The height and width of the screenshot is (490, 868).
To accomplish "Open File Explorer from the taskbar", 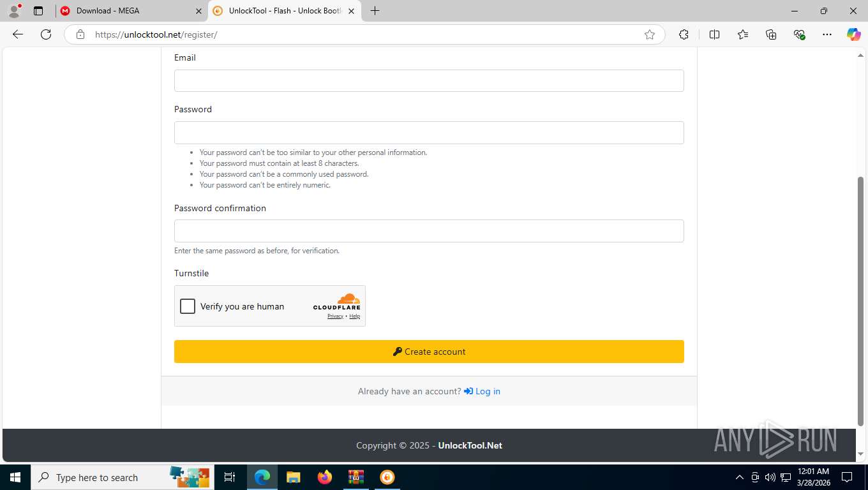I will pyautogui.click(x=294, y=477).
